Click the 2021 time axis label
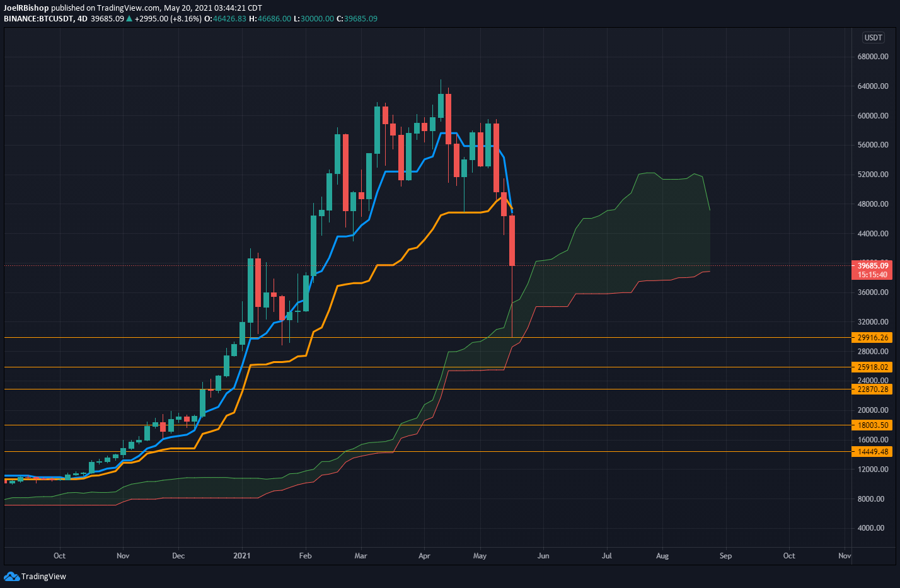Image resolution: width=900 pixels, height=588 pixels. [242, 556]
